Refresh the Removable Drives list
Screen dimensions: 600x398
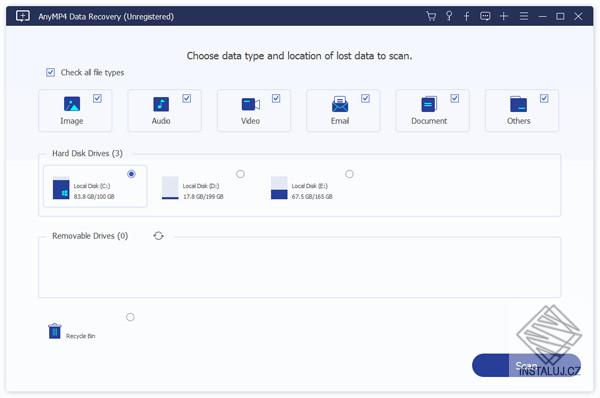tap(158, 236)
